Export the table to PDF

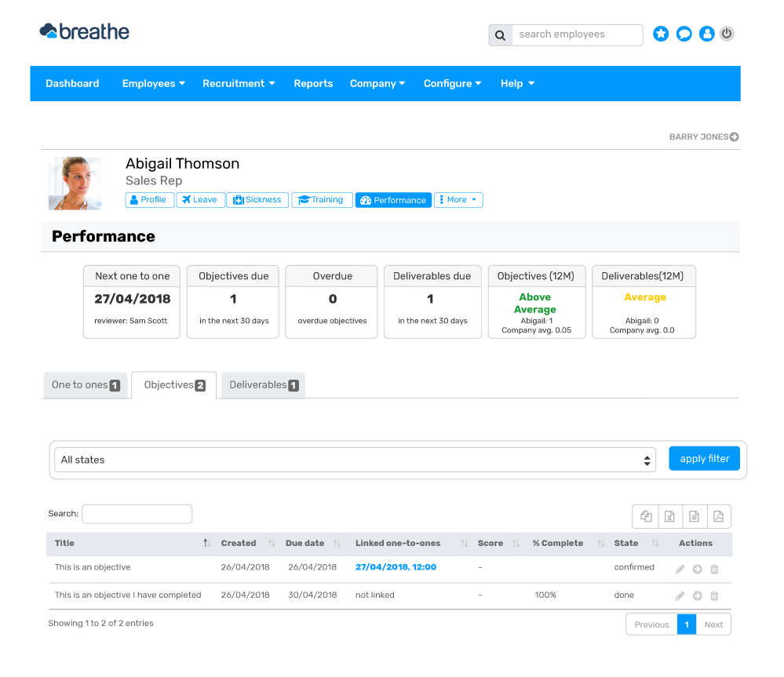(719, 516)
